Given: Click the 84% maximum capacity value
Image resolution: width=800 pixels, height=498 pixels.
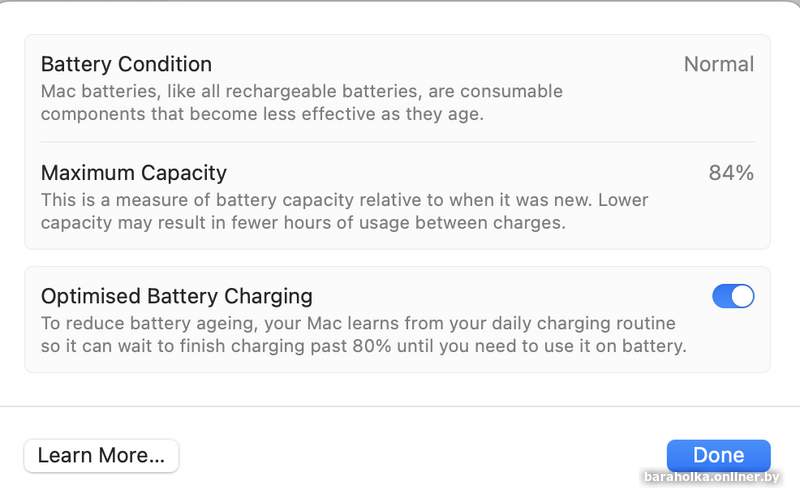Looking at the screenshot, I should click(731, 173).
